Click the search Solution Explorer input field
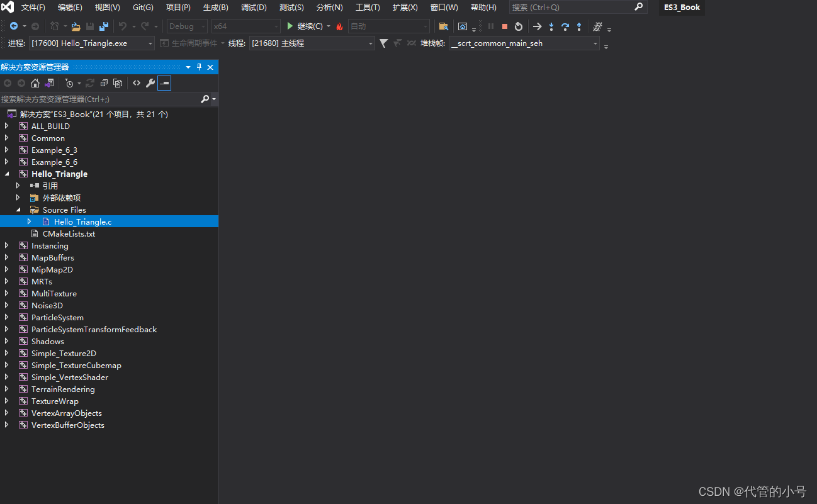 tap(101, 99)
